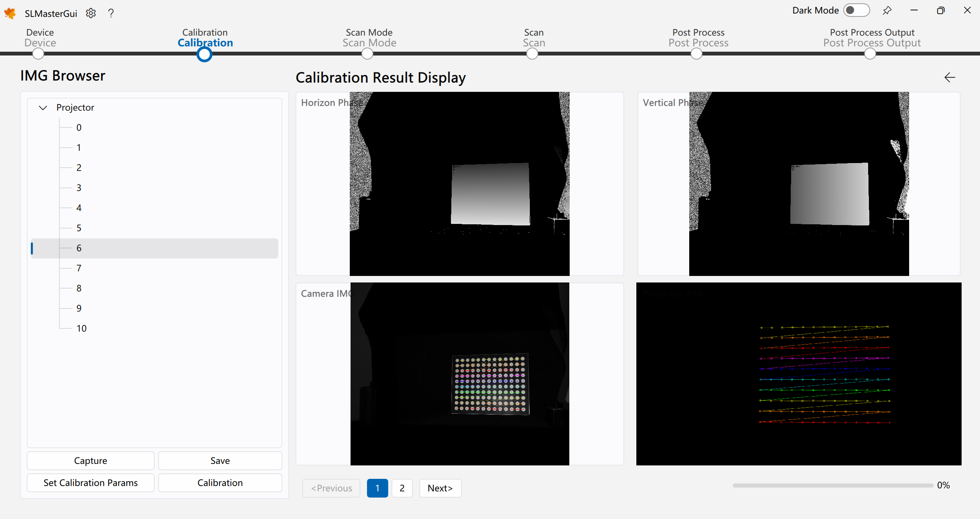
Task: Click the SLMasterGui maple leaf logo
Action: [10, 13]
